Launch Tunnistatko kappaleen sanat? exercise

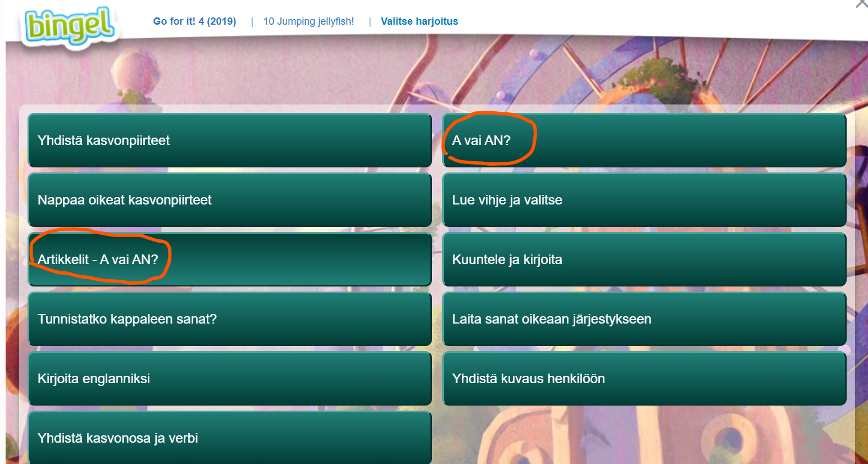tap(229, 319)
